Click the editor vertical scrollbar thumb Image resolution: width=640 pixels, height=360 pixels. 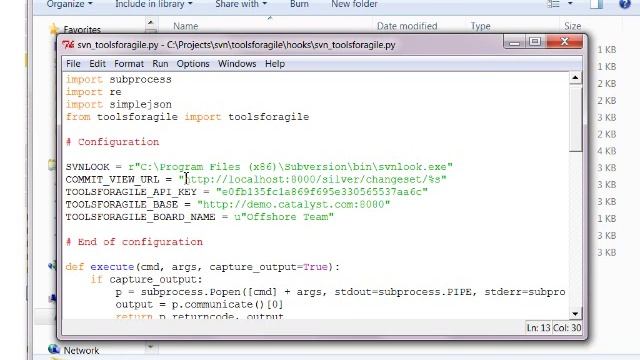(x=575, y=118)
